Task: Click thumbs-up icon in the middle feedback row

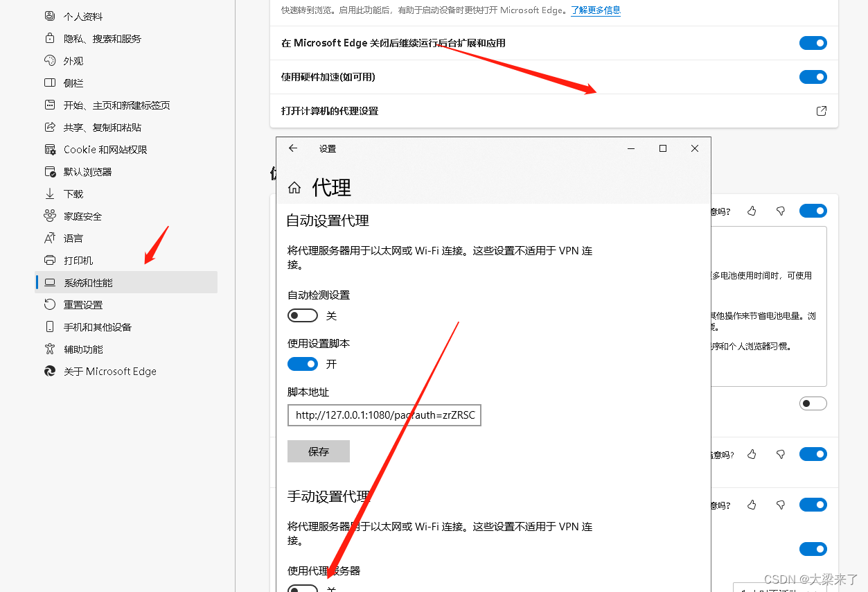Action: click(x=752, y=454)
